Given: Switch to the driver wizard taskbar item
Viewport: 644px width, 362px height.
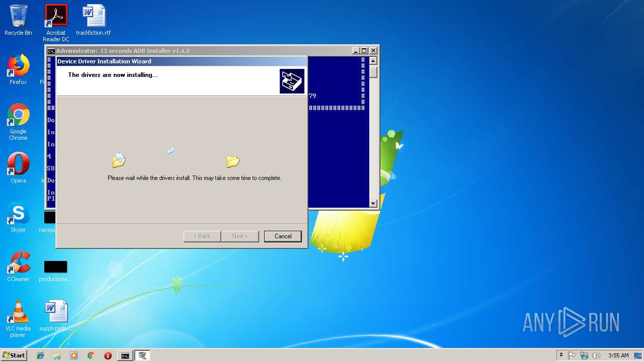Looking at the screenshot, I should [142, 355].
